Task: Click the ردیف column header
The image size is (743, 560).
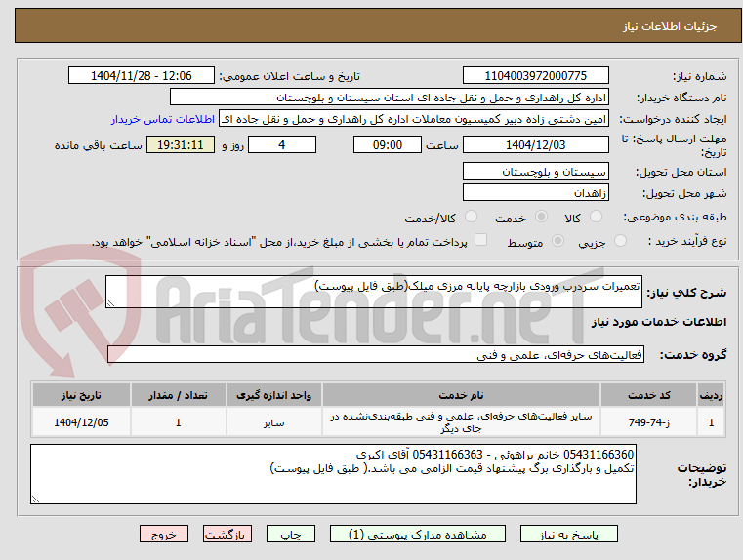Action: point(711,395)
